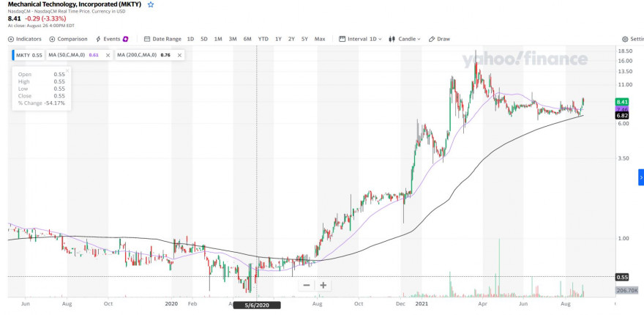Close the Open/High/Low/Close info box

click(67, 71)
